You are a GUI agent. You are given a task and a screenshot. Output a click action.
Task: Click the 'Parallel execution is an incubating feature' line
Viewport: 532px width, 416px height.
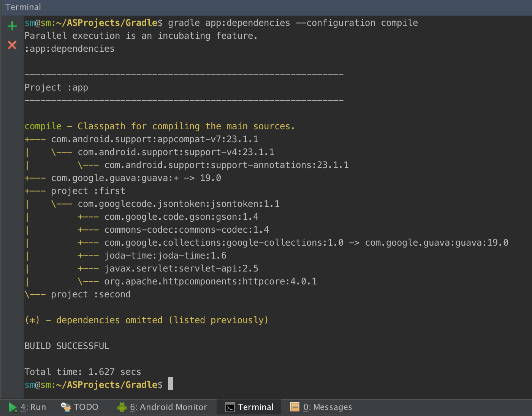[x=141, y=36]
